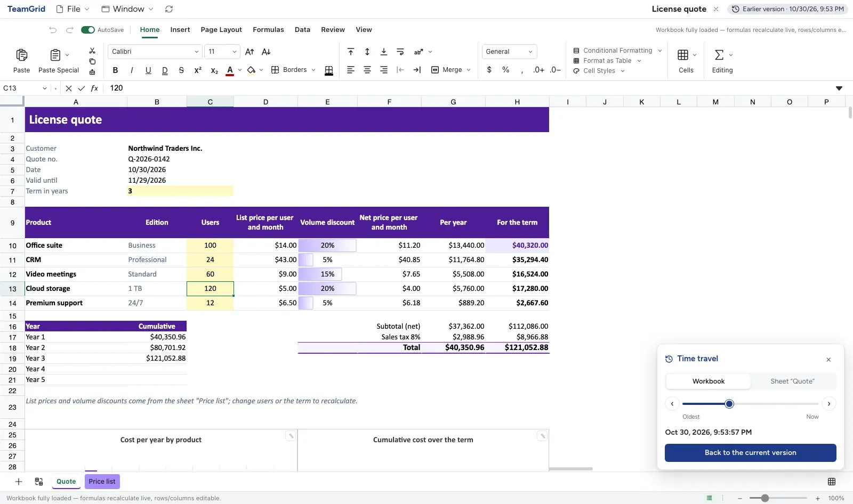Screen dimensions: 853x504
Task: Expand the Conditional Formatting menu
Action: click(x=617, y=51)
